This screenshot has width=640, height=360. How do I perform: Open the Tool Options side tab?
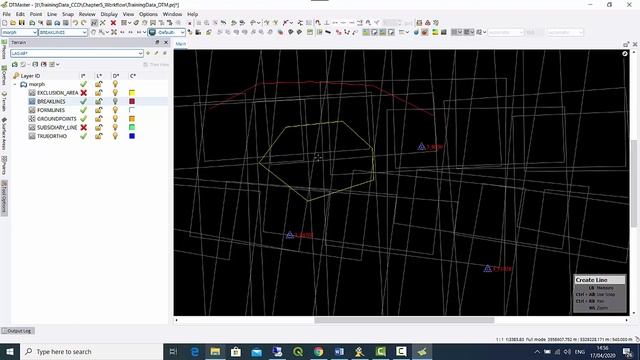tap(4, 198)
